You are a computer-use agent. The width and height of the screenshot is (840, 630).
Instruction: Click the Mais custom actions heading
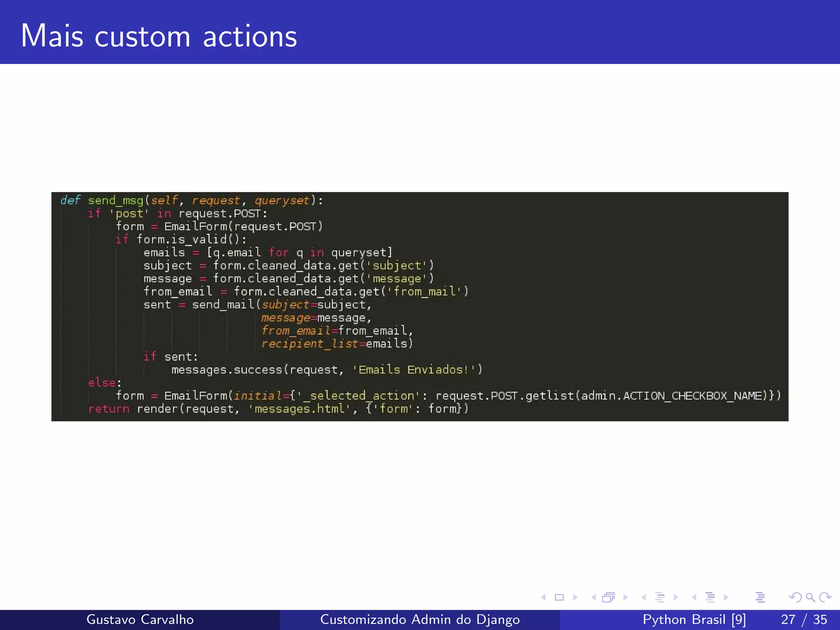pyautogui.click(x=159, y=36)
